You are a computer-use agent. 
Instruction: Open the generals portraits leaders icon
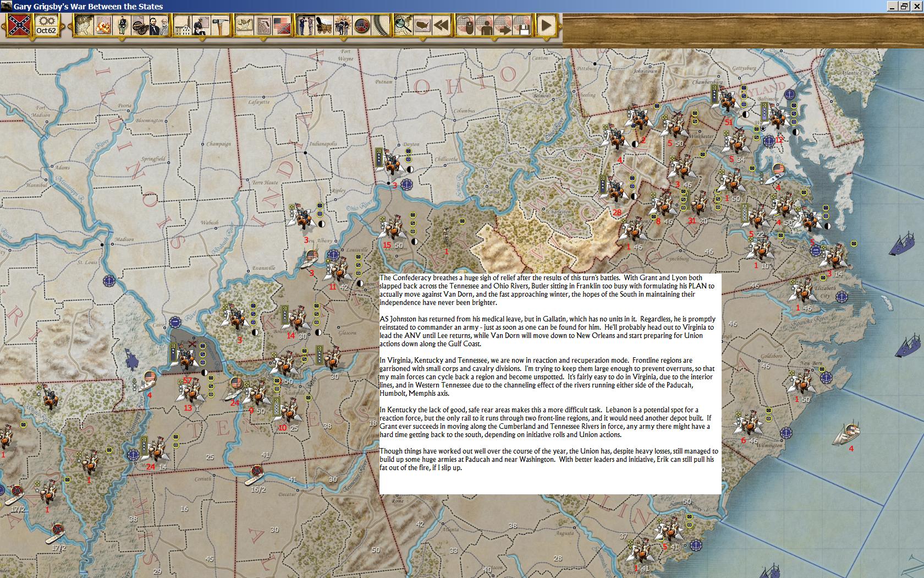coord(158,25)
